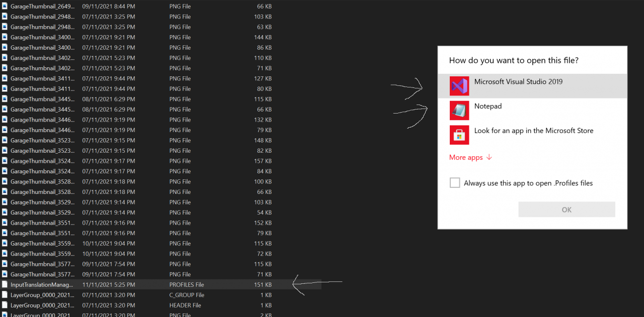Select the GarageThumbnail file sized 152 KB
The height and width of the screenshot is (317, 644).
42,223
